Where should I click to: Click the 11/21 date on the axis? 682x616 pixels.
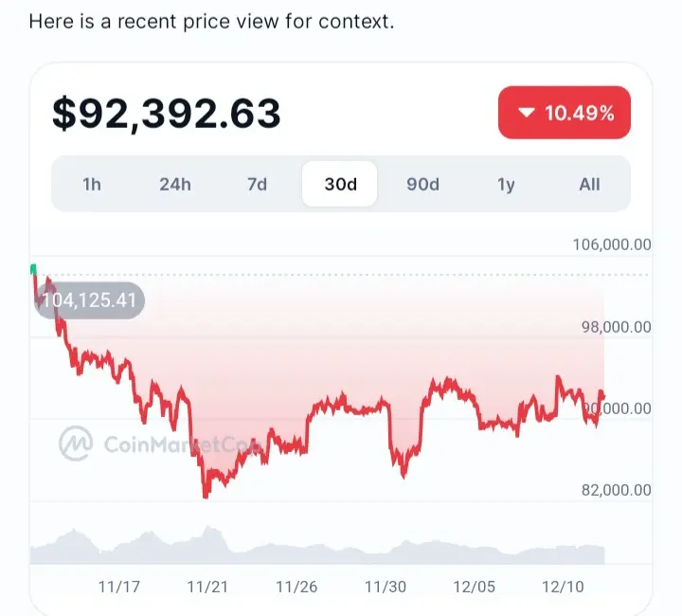[x=207, y=587]
